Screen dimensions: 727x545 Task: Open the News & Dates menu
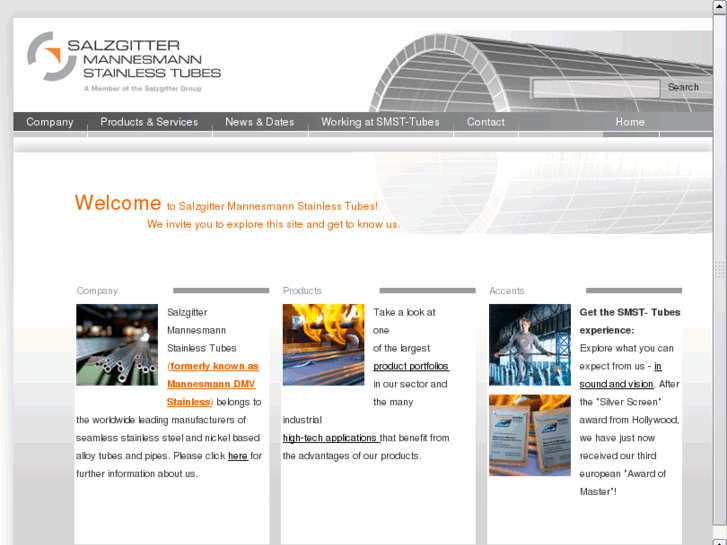coord(260,122)
